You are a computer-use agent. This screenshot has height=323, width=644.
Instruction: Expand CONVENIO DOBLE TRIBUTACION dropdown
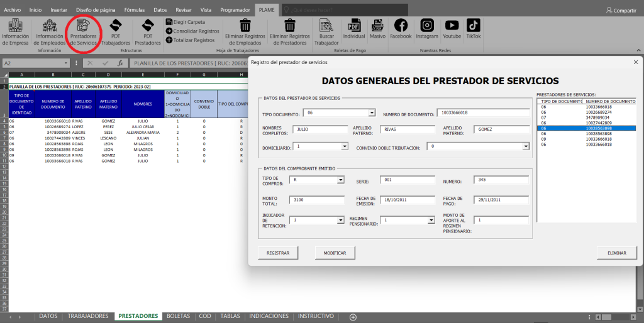tap(526, 146)
